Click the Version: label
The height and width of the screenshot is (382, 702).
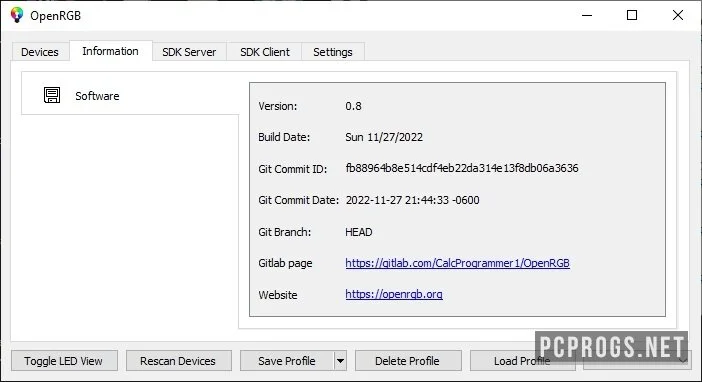coord(278,106)
